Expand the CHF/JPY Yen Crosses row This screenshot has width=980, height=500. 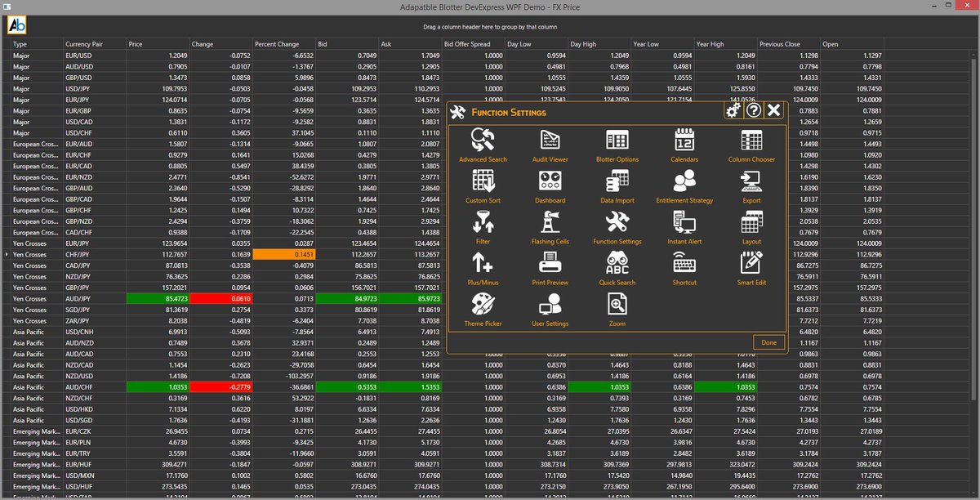[7, 254]
